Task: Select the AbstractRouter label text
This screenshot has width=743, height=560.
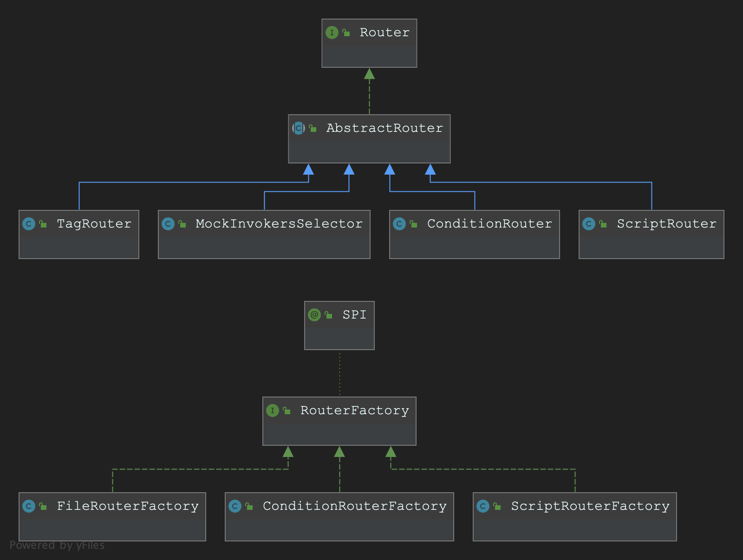Action: coord(385,128)
